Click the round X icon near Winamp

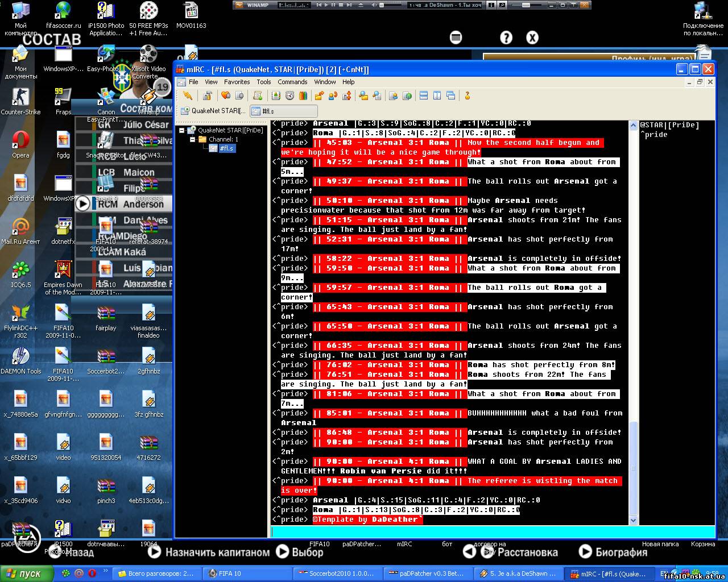point(532,38)
